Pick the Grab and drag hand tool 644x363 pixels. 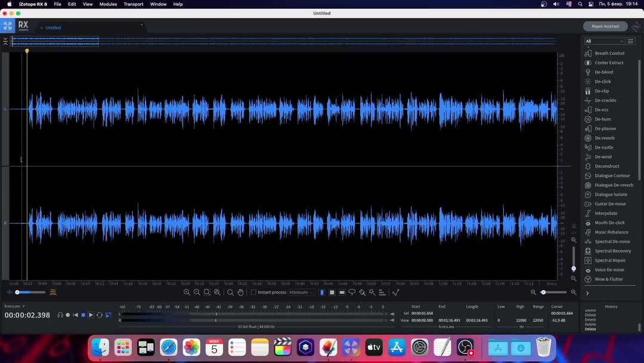coord(240,293)
